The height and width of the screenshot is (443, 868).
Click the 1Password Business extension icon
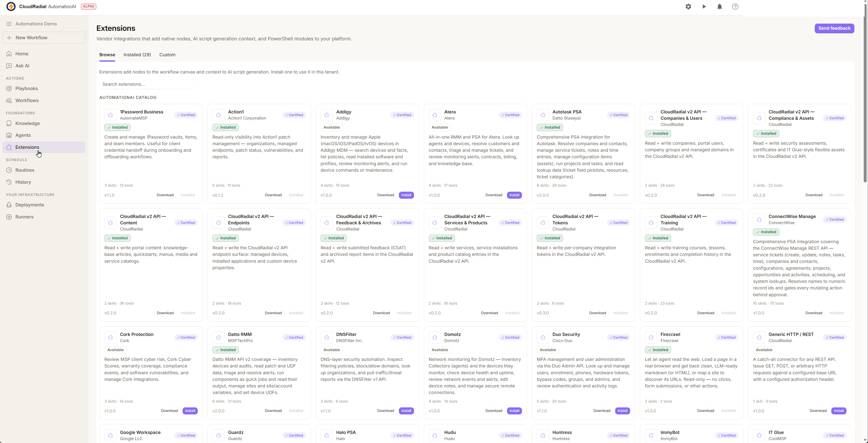click(x=110, y=115)
